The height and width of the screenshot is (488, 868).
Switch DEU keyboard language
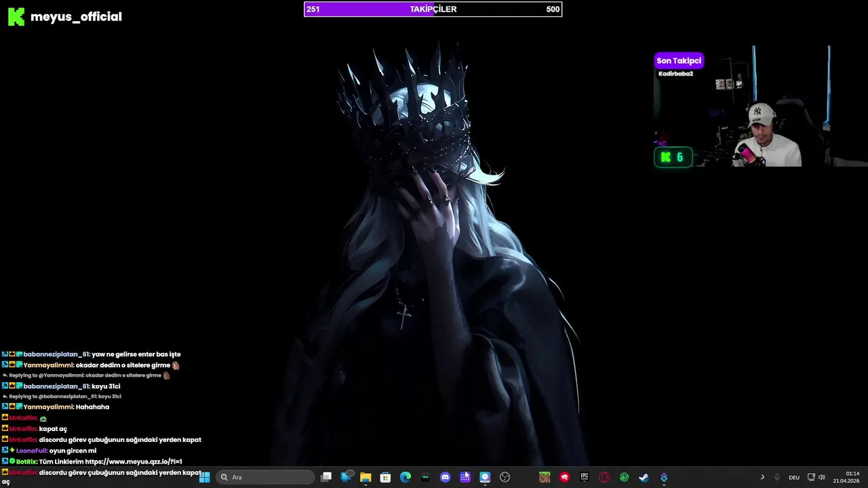794,477
